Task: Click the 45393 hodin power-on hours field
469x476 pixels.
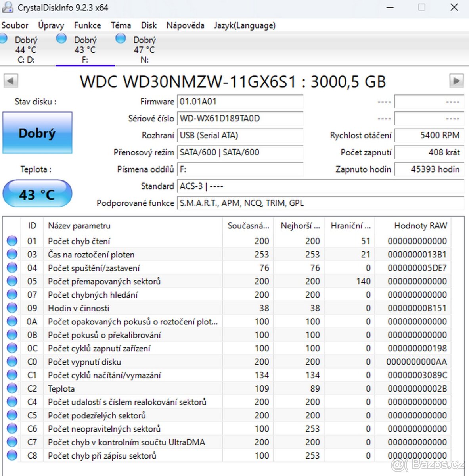Action: (x=429, y=169)
